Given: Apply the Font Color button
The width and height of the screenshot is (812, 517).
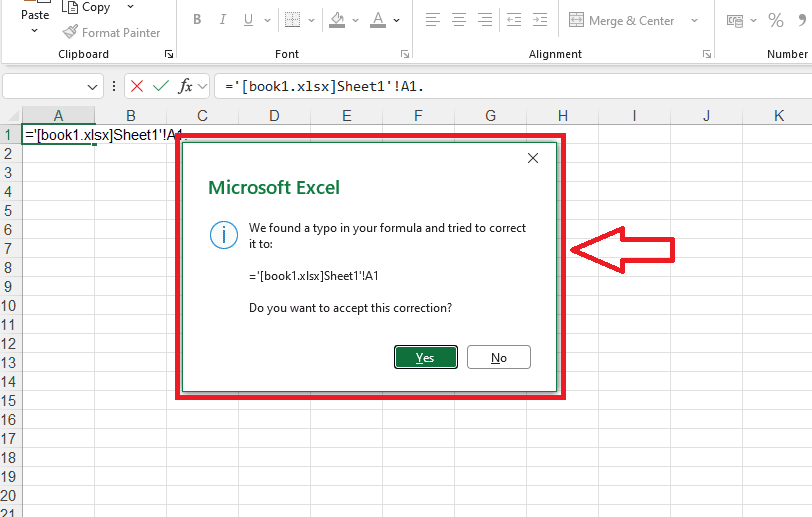Looking at the screenshot, I should point(378,20).
